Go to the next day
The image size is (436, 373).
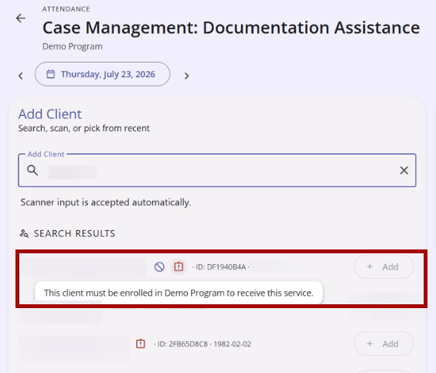point(187,76)
